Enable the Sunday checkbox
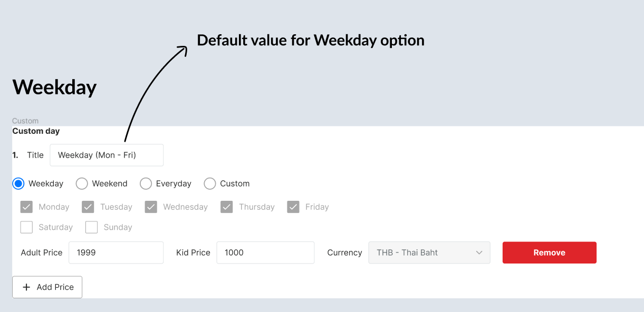644x312 pixels. 92,227
